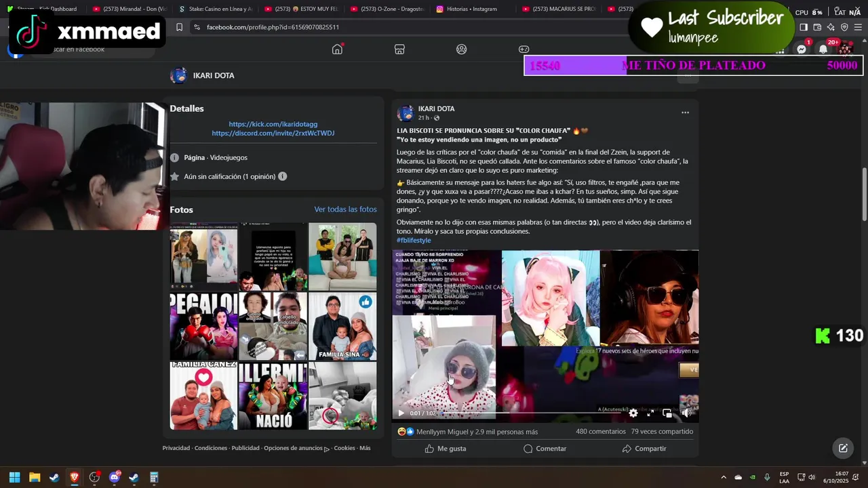Open the Windows Start menu
This screenshot has width=868, height=488.
[14, 477]
